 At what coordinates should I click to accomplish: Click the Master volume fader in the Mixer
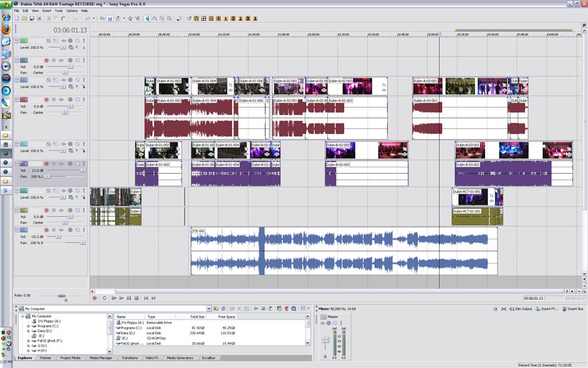(325, 340)
